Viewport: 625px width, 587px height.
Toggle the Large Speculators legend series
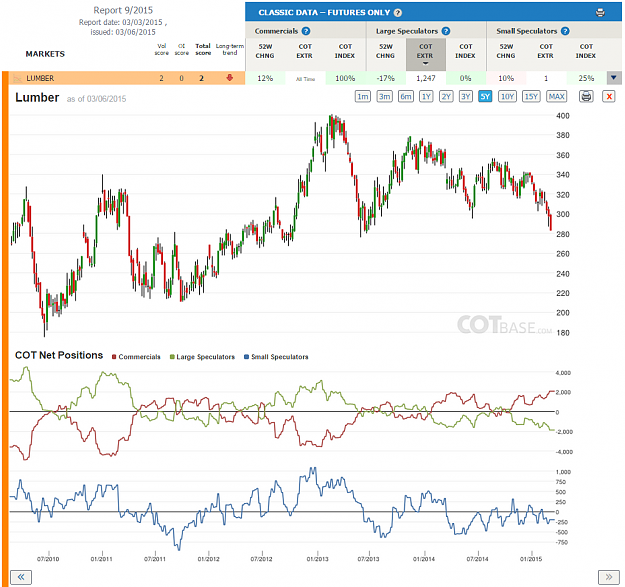tap(202, 357)
